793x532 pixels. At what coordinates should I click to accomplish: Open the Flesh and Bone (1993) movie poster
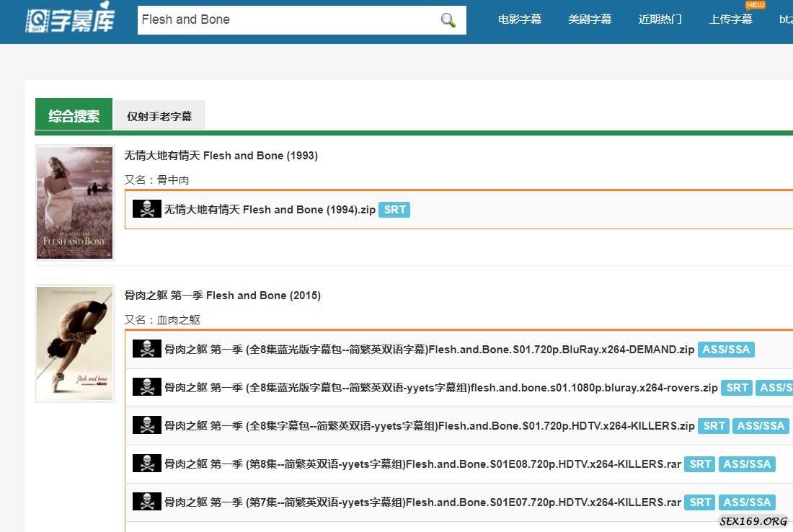coord(75,203)
